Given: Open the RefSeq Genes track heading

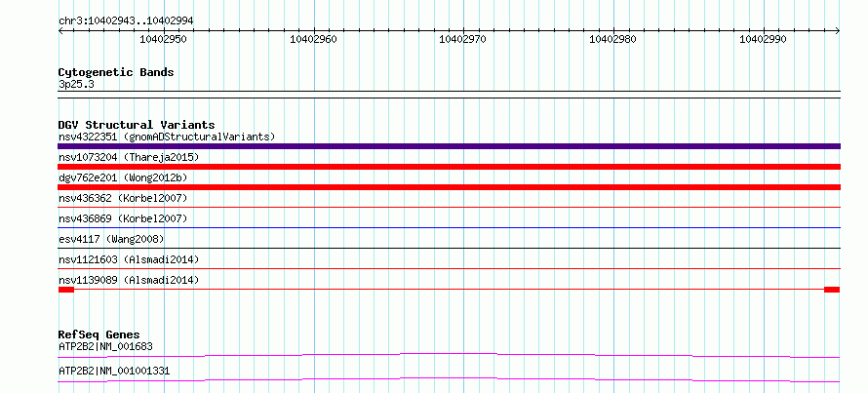Looking at the screenshot, I should (x=99, y=334).
